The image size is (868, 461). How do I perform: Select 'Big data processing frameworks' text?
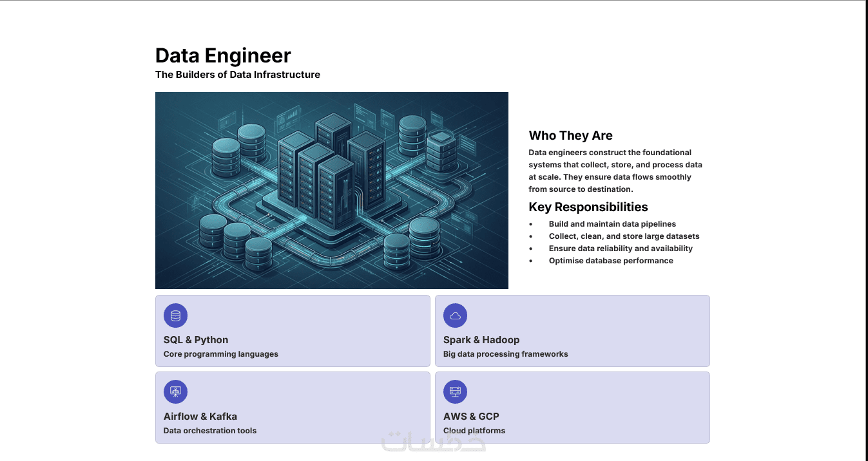506,354
